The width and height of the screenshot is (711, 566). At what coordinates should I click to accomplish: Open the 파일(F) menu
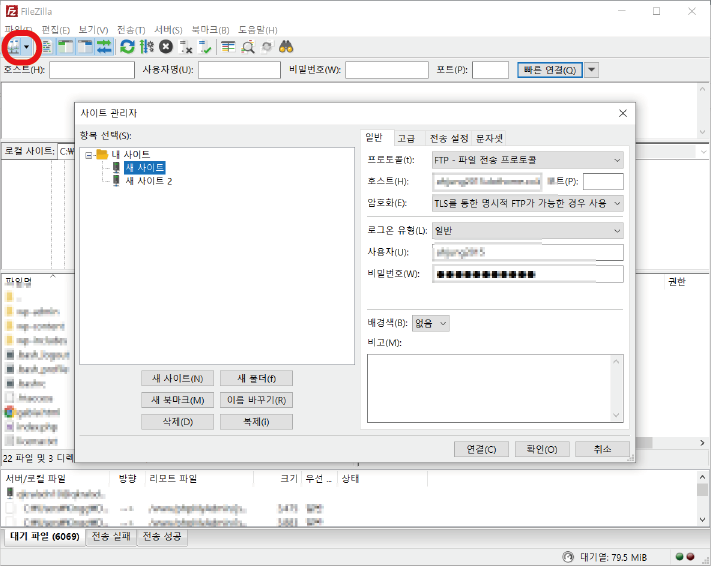[18, 30]
